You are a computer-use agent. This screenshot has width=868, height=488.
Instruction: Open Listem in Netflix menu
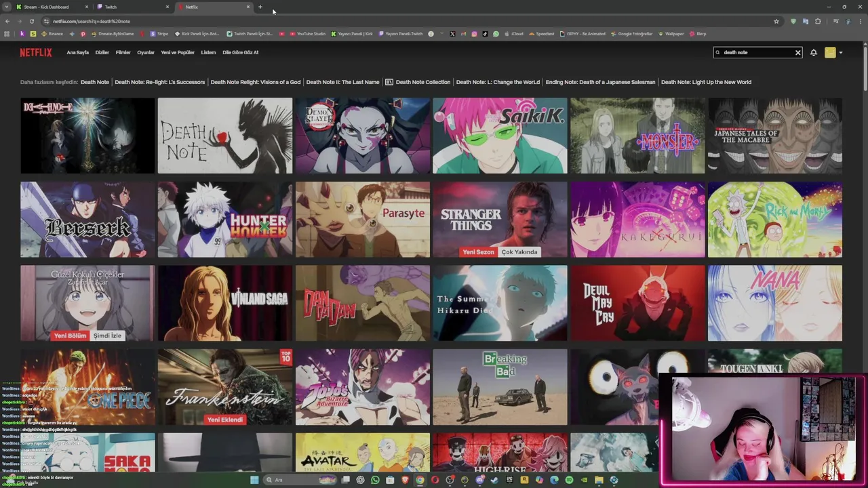(208, 52)
